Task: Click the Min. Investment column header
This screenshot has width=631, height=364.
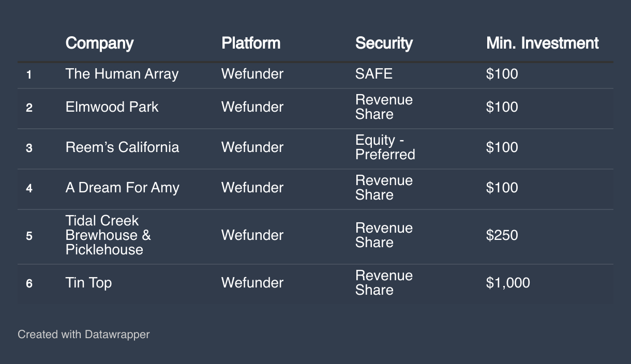Action: 542,43
